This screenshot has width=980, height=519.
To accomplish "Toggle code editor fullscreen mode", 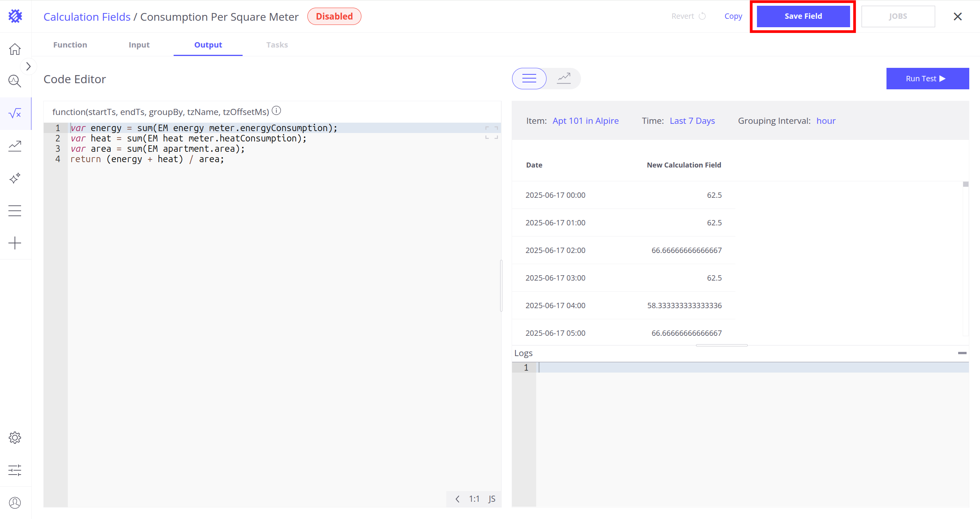I will pyautogui.click(x=491, y=133).
